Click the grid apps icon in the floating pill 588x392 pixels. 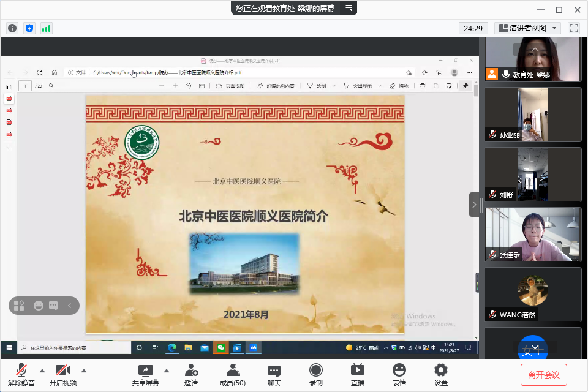pyautogui.click(x=19, y=306)
